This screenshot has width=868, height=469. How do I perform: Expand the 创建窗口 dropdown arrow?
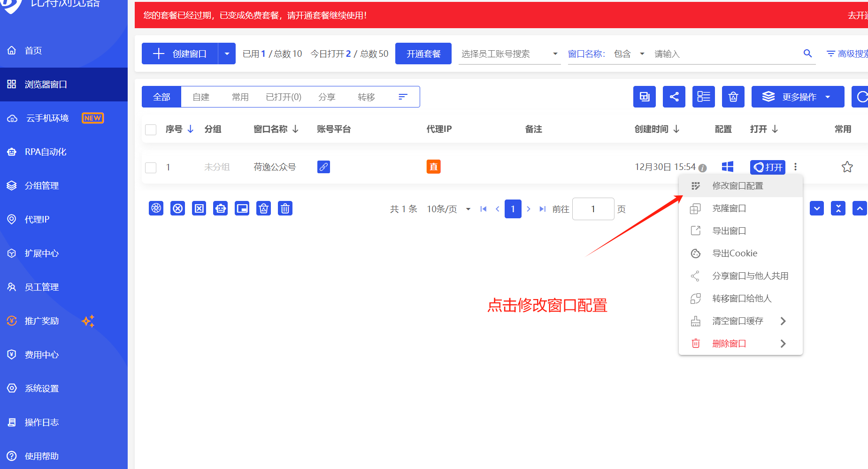[x=227, y=54]
